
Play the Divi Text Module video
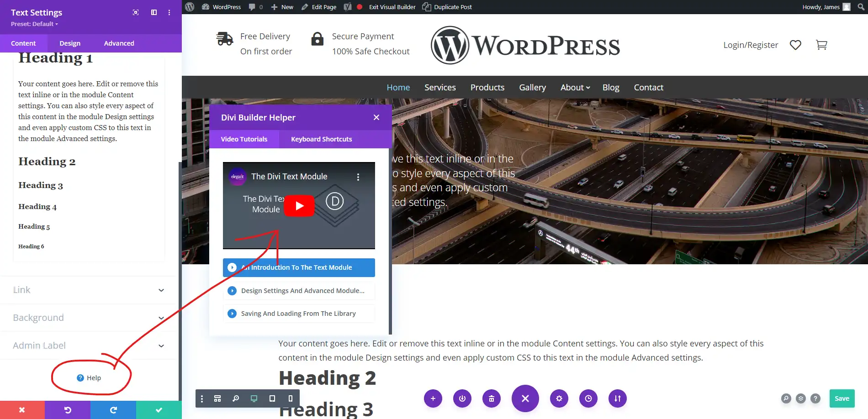click(x=299, y=206)
